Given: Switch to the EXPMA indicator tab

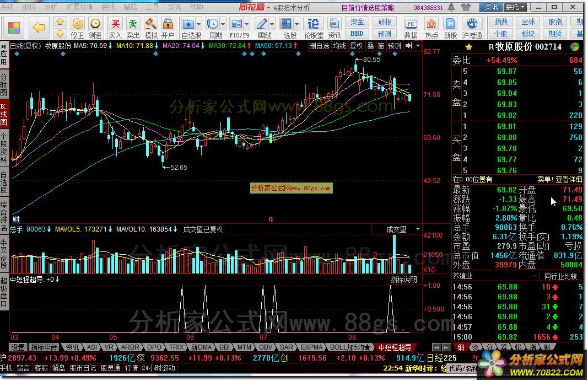Looking at the screenshot, I should coord(311,347).
